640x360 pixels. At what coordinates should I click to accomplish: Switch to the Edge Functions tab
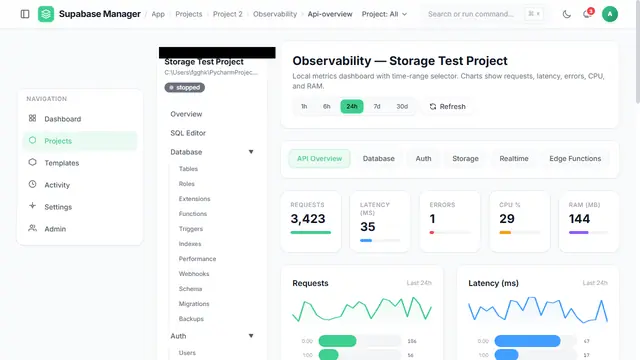coord(575,158)
